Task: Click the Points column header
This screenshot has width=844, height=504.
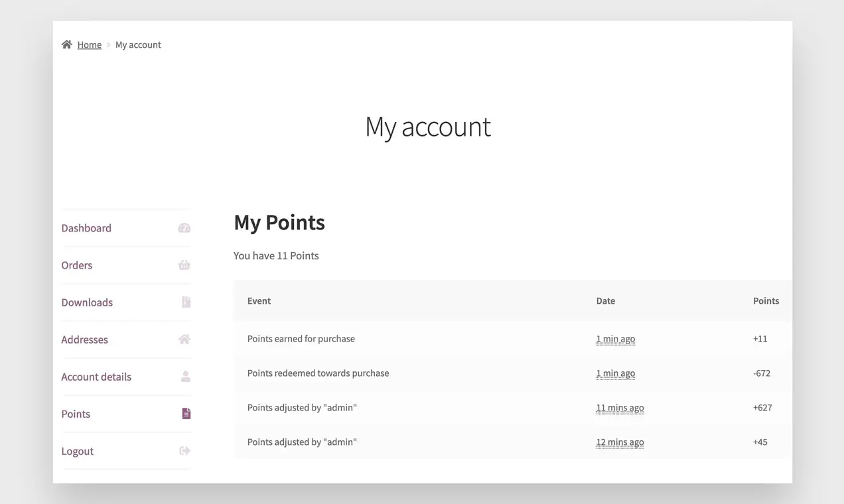Action: 766,301
